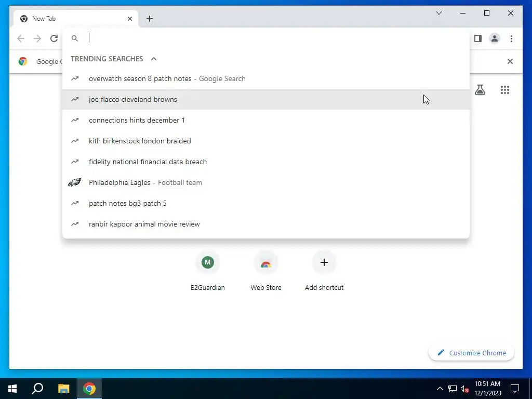This screenshot has height=399, width=532.
Task: Close the New Tab tab
Action: point(129,19)
